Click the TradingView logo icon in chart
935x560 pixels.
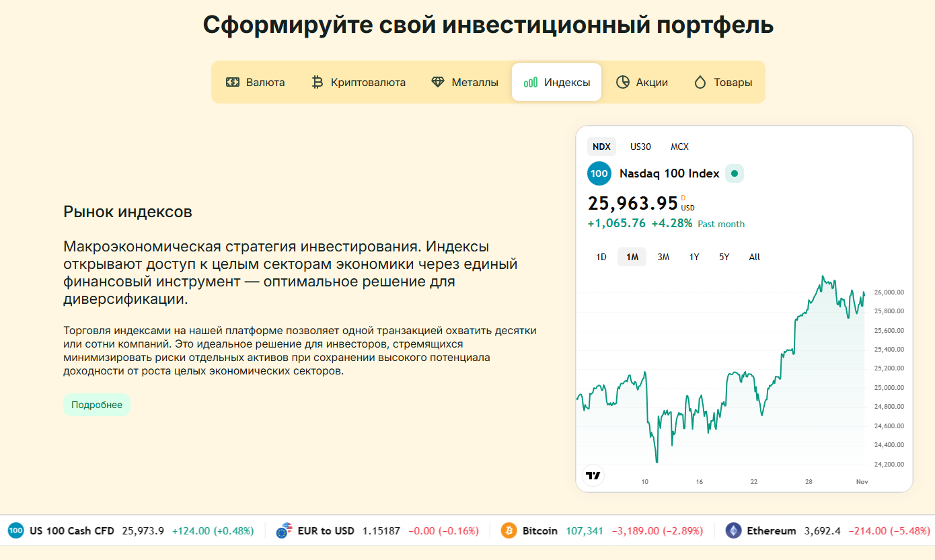click(x=593, y=475)
